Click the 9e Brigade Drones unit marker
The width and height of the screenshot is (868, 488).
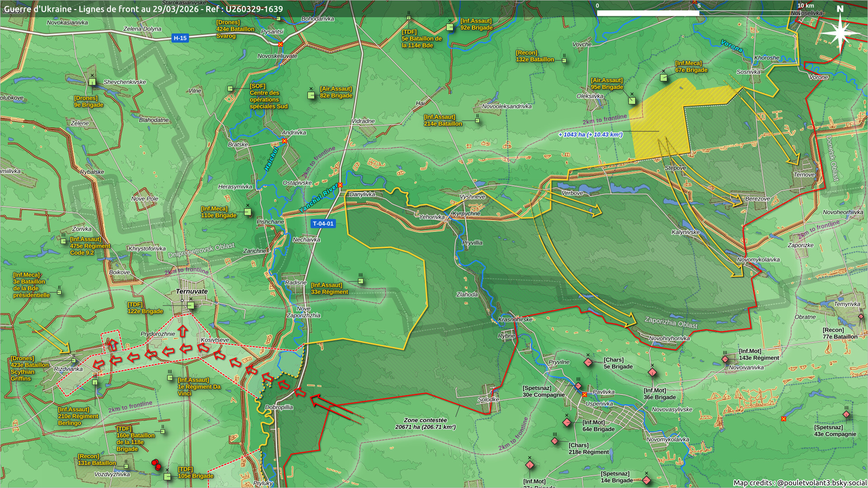pyautogui.click(x=92, y=82)
